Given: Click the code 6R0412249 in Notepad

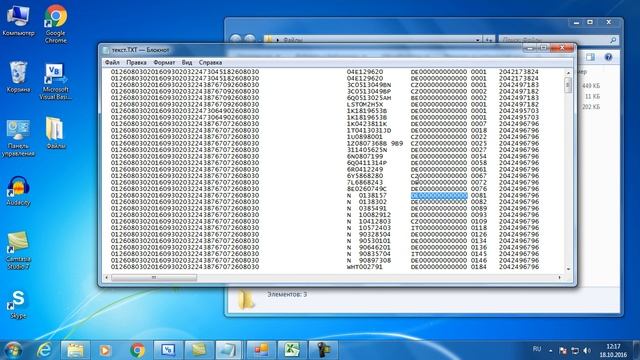Looking at the screenshot, I should [x=365, y=169].
